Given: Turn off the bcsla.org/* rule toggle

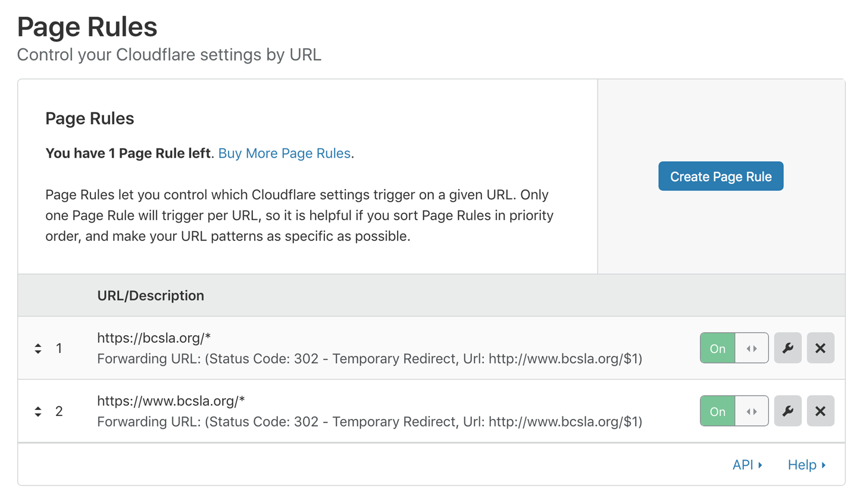Looking at the screenshot, I should [718, 349].
